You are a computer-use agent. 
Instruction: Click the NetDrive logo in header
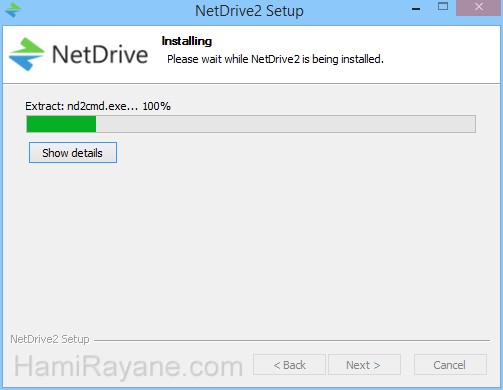coord(78,54)
